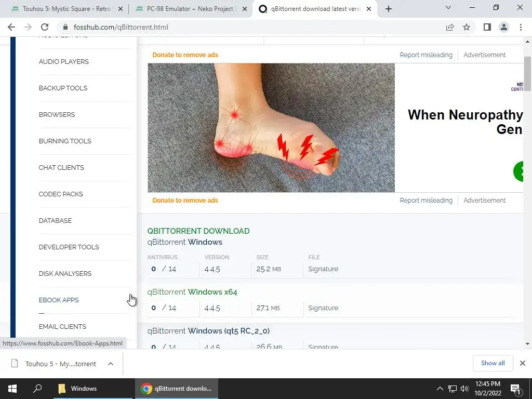Switch to Touhou 5 Mystic Square tab
Image resolution: width=532 pixels, height=399 pixels.
click(66, 9)
